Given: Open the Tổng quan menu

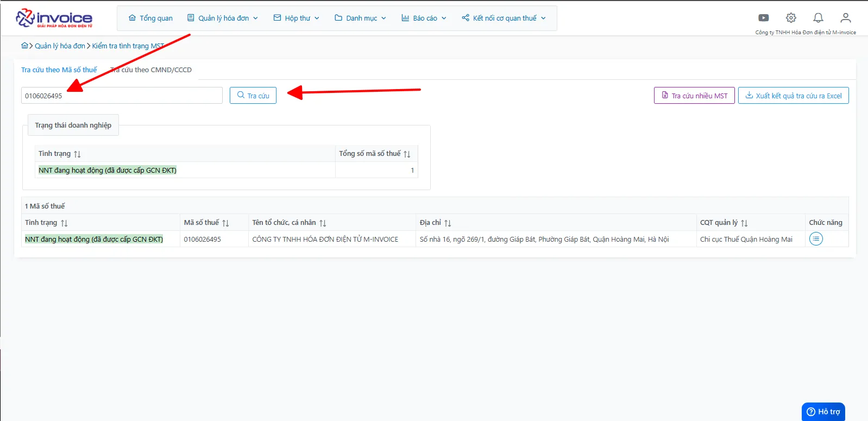Looking at the screenshot, I should 150,18.
